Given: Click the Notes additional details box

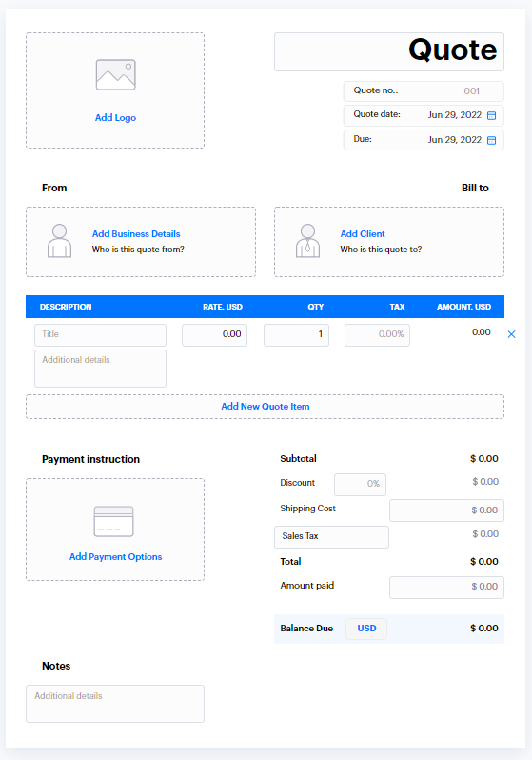Looking at the screenshot, I should (115, 704).
